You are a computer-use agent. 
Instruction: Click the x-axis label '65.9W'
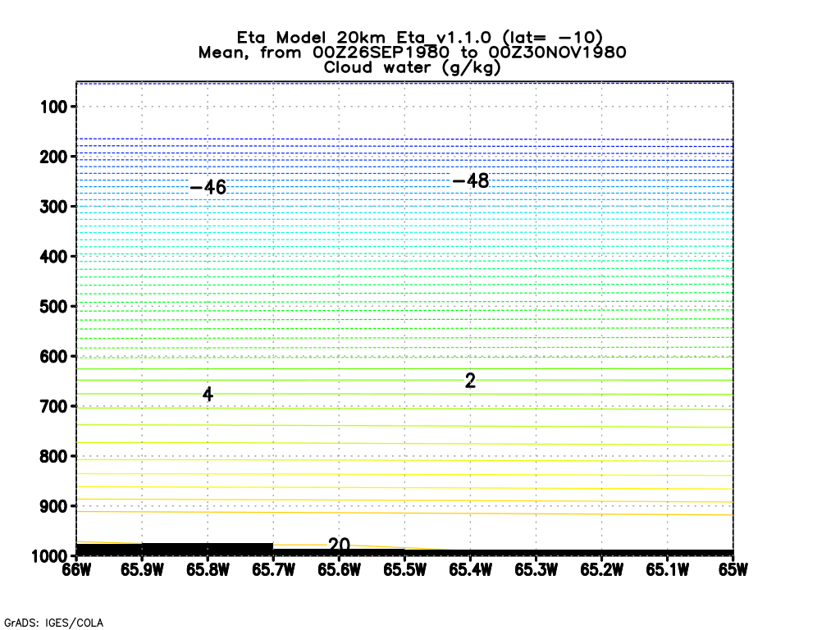142,569
